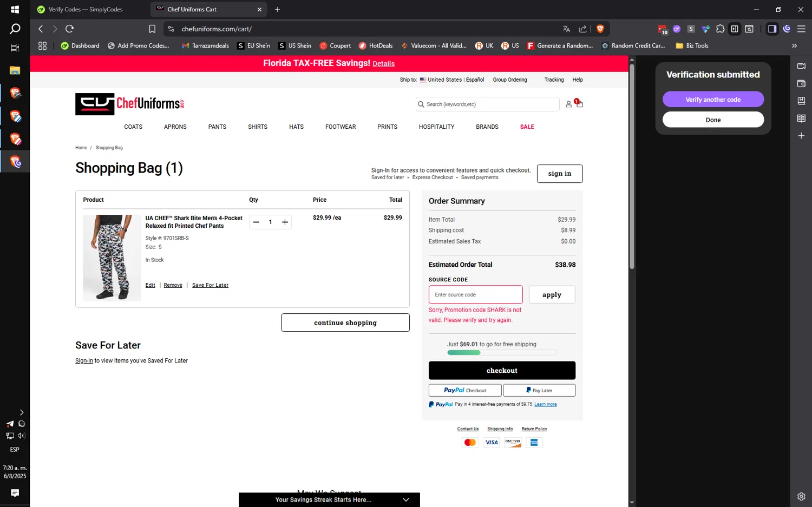
Task: Click the free shipping progress bar
Action: [502, 352]
